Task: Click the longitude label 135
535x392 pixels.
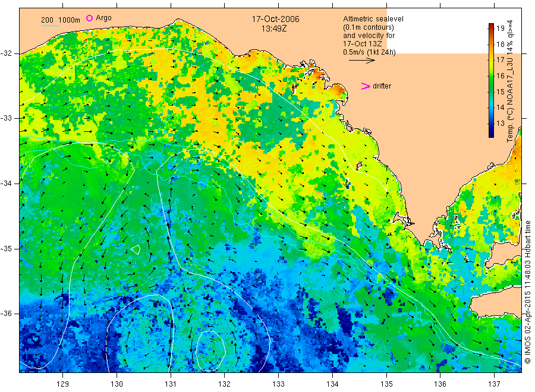Action: click(x=386, y=384)
